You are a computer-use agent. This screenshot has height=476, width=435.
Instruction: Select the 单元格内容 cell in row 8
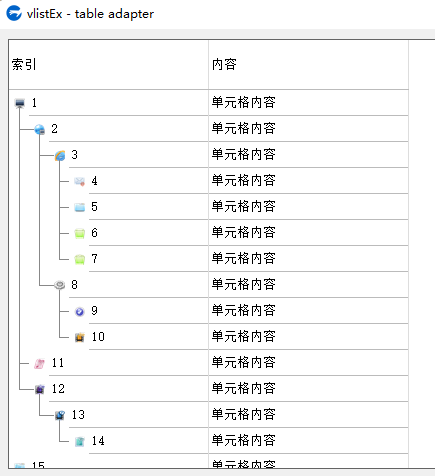tap(308, 285)
